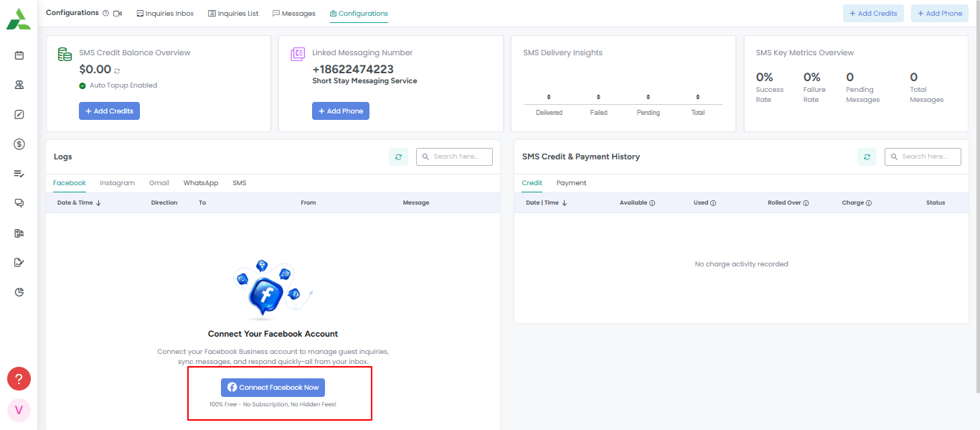
Task: Click the From column header in Logs
Action: pyautogui.click(x=308, y=203)
